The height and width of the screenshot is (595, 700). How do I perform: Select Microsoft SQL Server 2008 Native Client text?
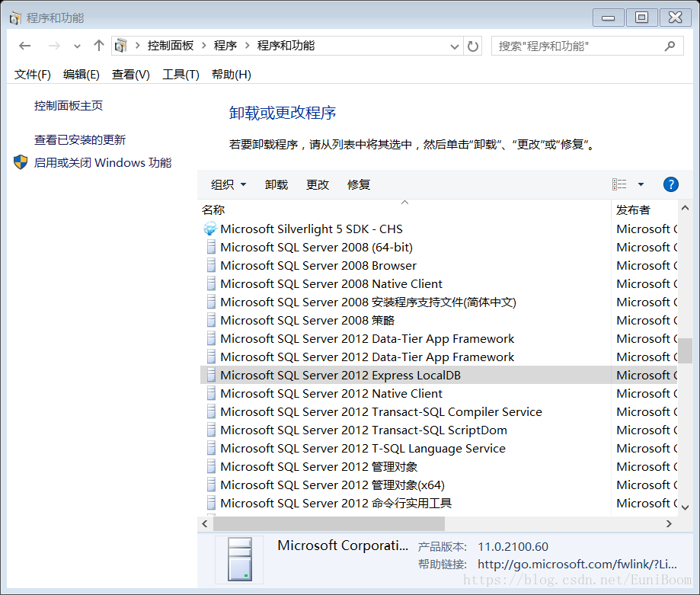(331, 284)
